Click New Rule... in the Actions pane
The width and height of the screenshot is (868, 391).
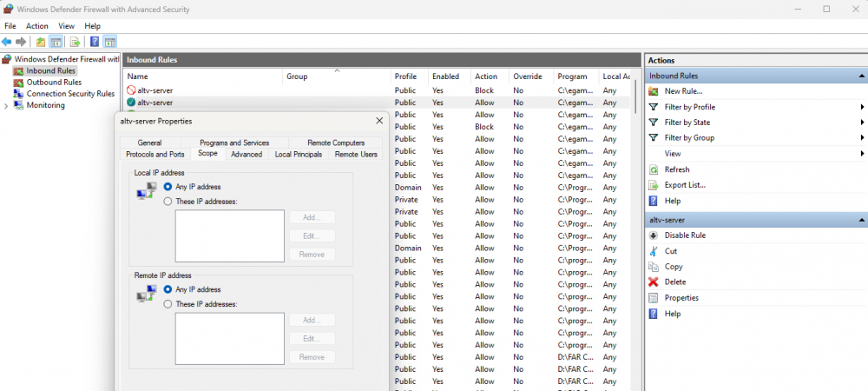[683, 91]
